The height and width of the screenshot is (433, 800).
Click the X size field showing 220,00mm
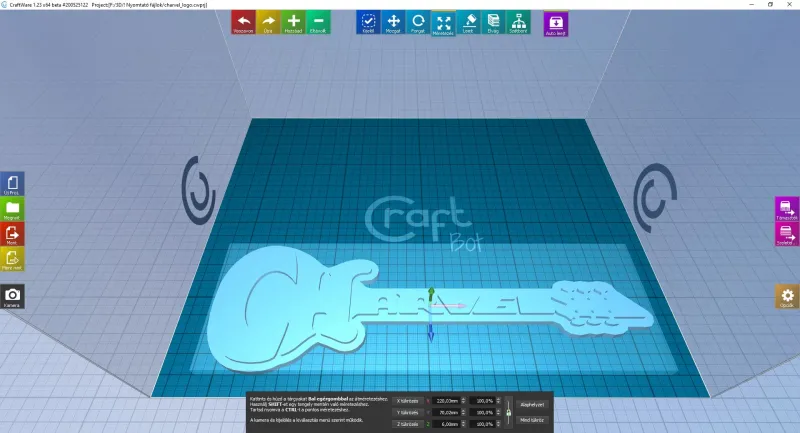(446, 401)
